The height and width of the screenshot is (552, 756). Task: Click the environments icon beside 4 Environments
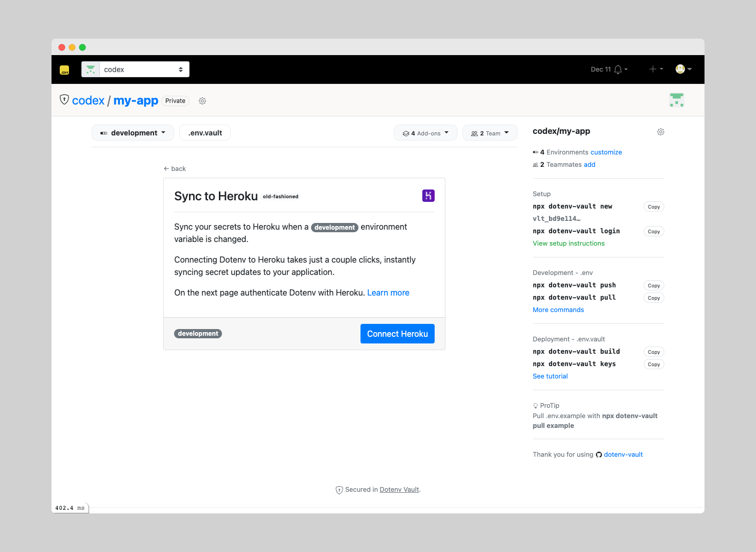point(536,152)
